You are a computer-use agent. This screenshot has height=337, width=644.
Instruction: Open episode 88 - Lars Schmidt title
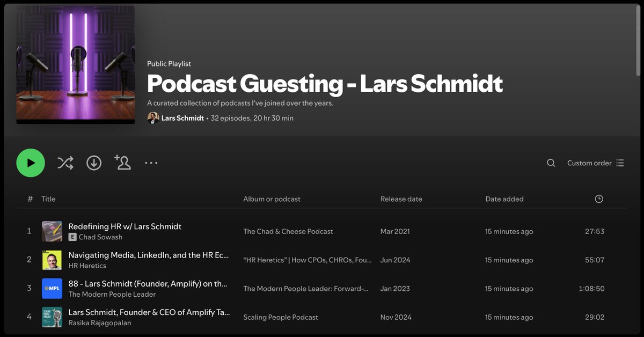pos(148,283)
